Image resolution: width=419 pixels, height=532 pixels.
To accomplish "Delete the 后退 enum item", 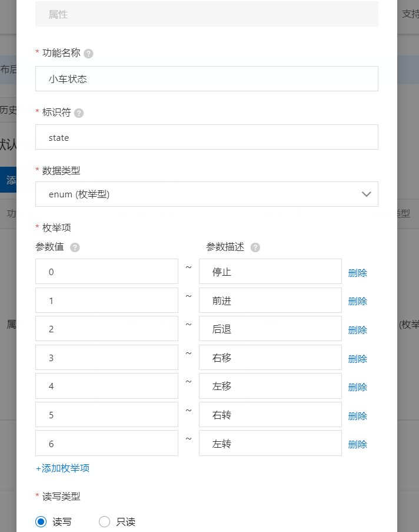I will click(357, 329).
